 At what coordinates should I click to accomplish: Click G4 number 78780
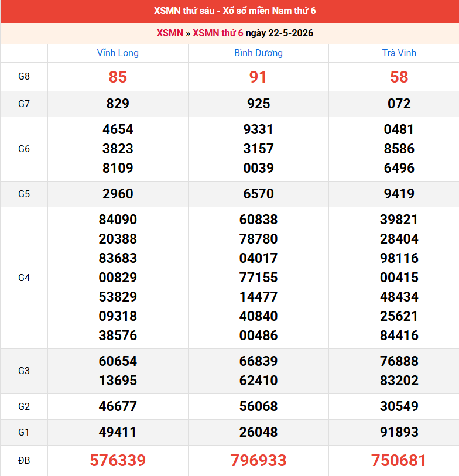coord(258,239)
